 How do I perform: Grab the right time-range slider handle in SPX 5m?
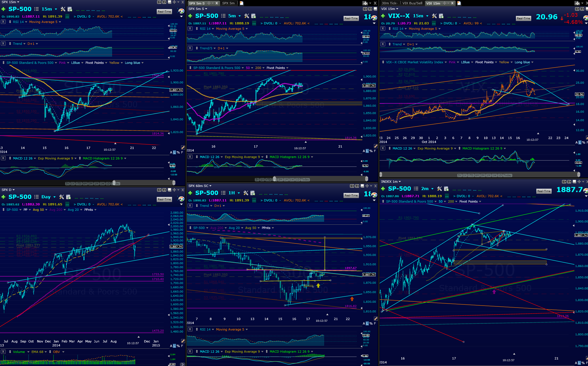pos(367,179)
